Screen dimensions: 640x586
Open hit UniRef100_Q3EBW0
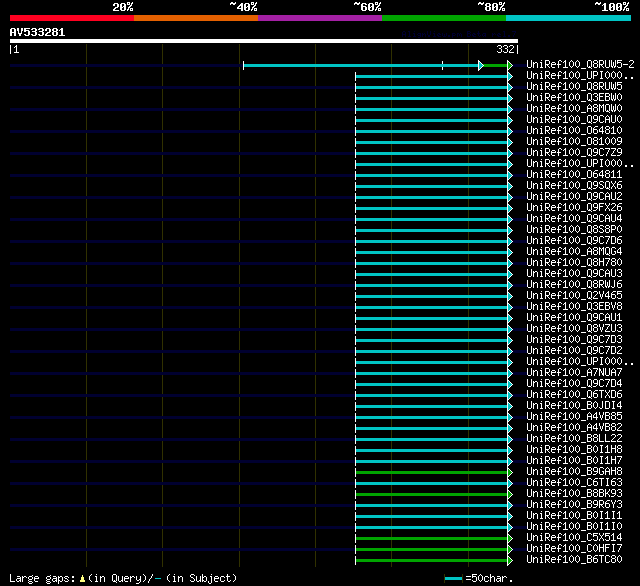pos(574,97)
